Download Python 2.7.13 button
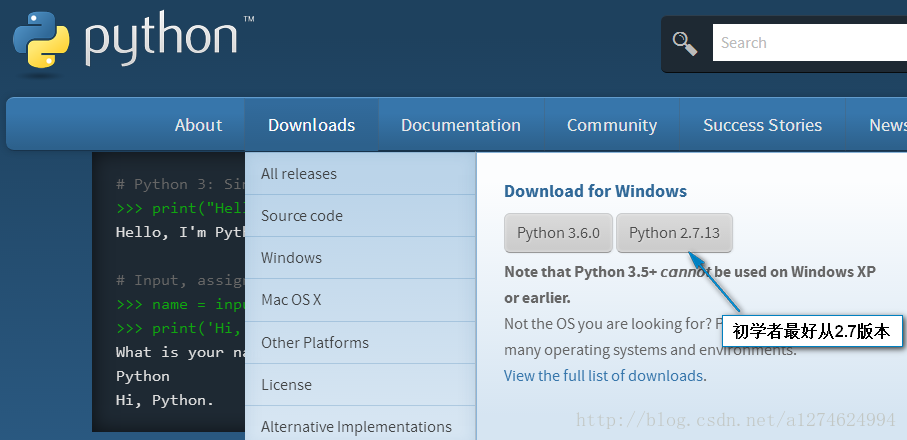 [x=674, y=233]
